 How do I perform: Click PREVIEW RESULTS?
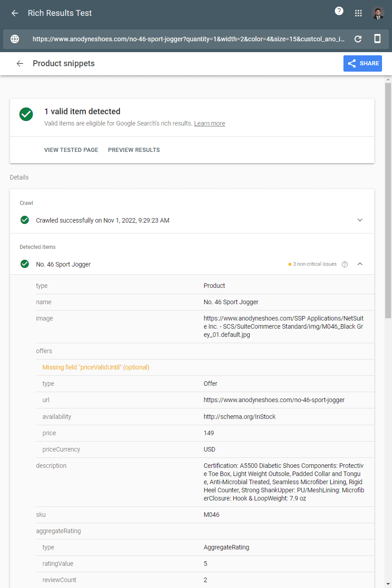[134, 150]
